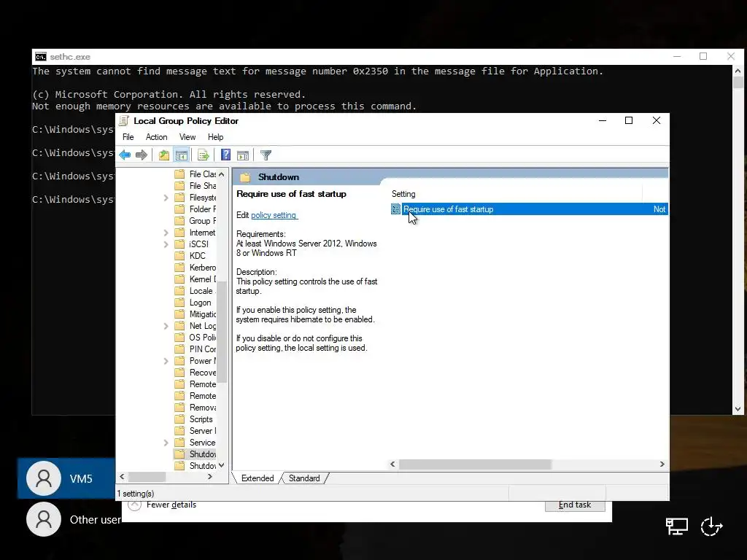Open the View menu
The height and width of the screenshot is (560, 747).
(x=187, y=137)
